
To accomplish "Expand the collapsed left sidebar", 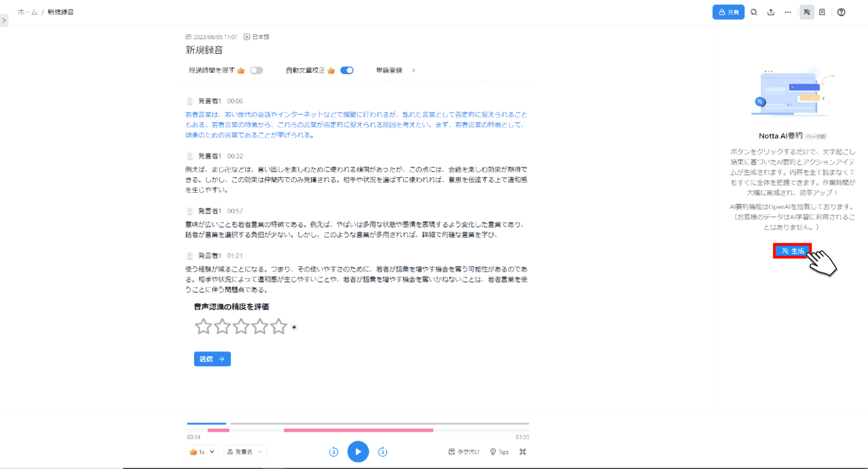I will (4, 20).
